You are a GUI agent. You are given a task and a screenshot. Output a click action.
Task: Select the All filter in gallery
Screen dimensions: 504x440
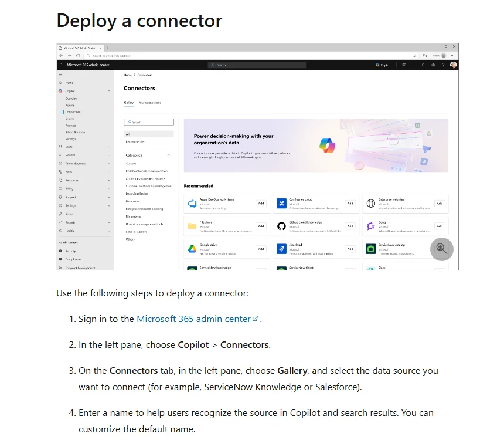pyautogui.click(x=149, y=134)
